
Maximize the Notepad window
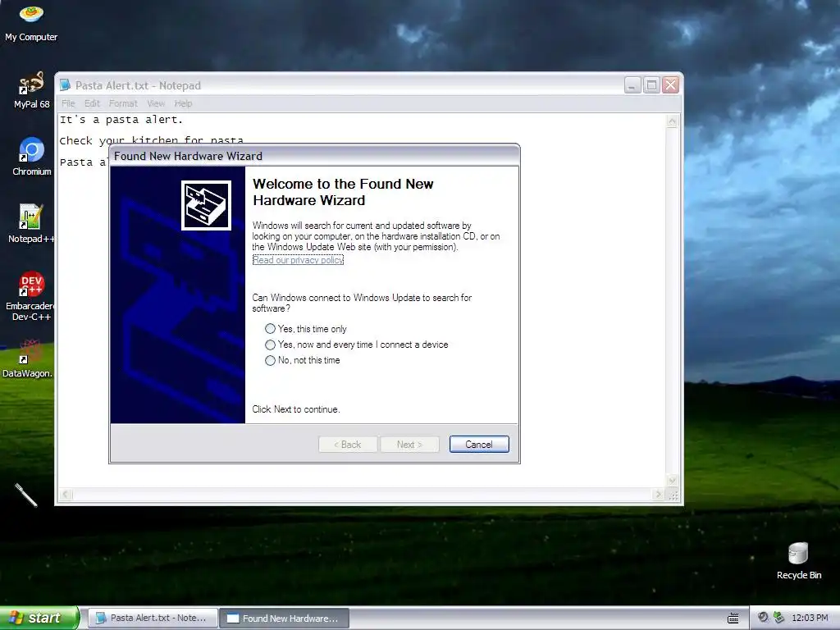pos(651,85)
